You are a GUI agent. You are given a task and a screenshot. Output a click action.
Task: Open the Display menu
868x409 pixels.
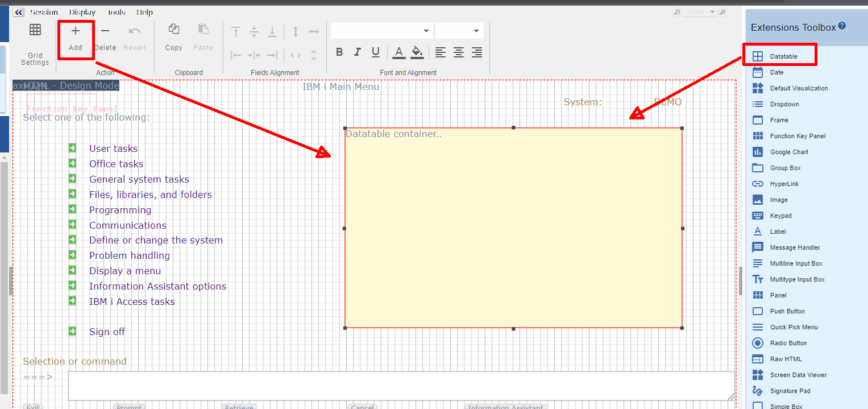(82, 11)
